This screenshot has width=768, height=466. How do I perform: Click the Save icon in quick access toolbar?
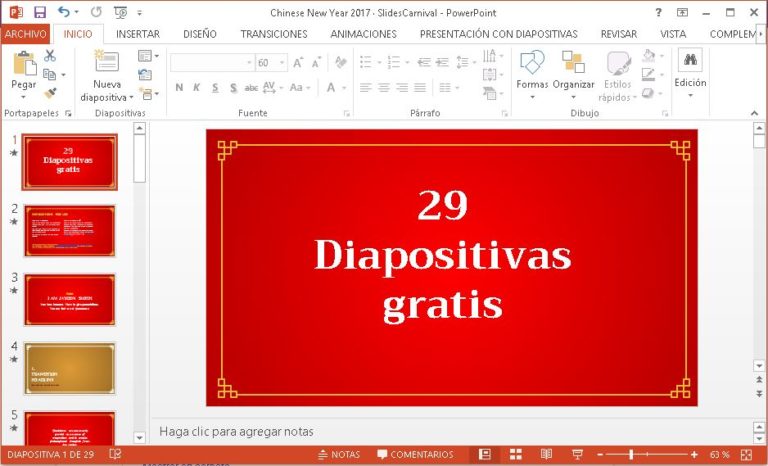click(40, 12)
